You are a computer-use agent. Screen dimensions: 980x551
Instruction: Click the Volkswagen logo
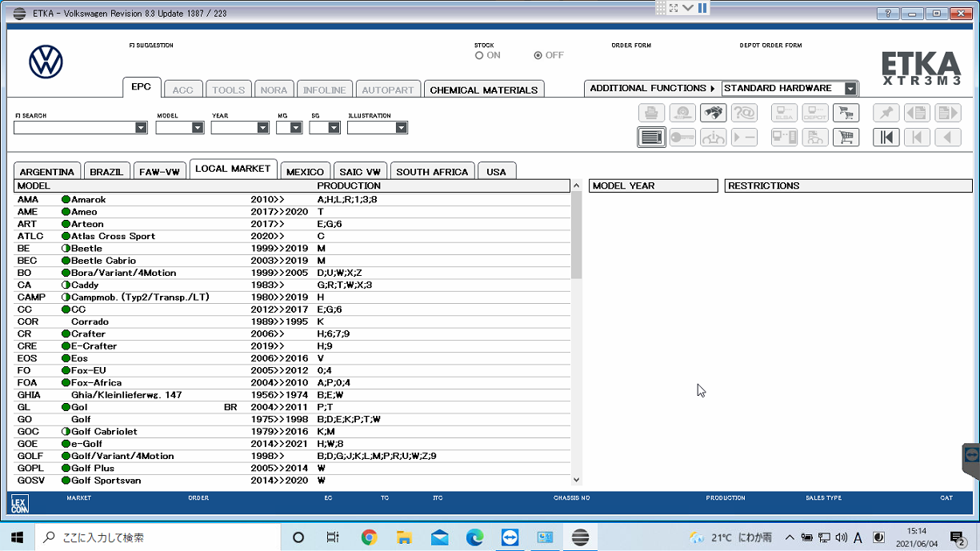click(x=46, y=62)
